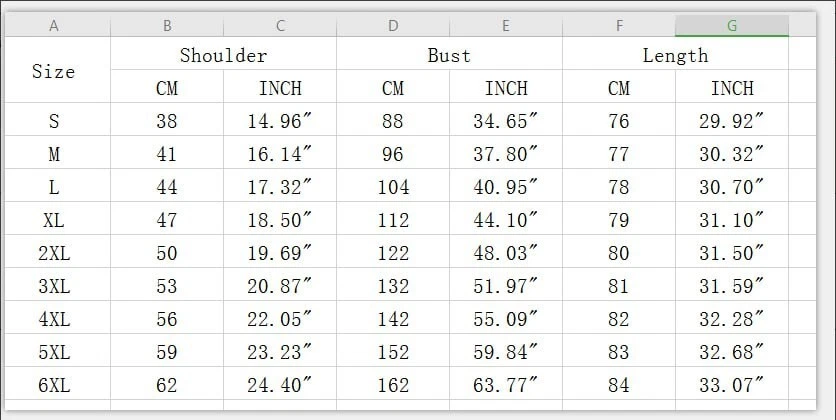836x420 pixels.
Task: Select cell containing 14.96″
Action: pos(280,122)
